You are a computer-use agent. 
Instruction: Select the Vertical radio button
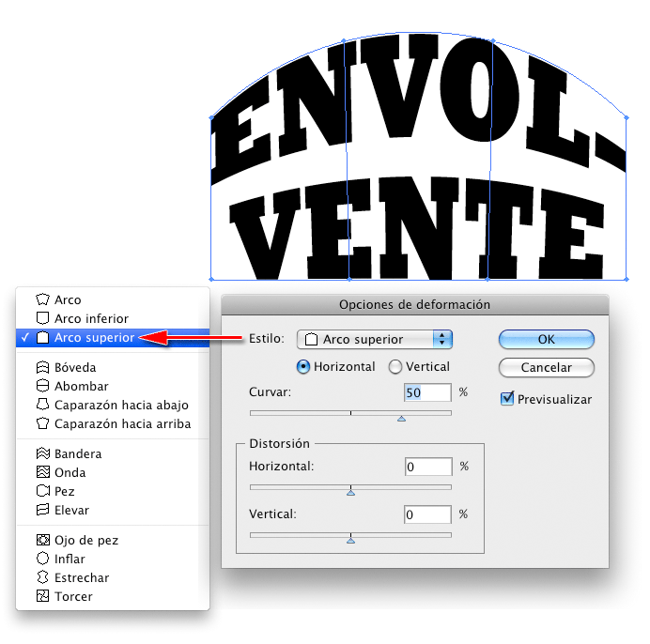tap(395, 367)
